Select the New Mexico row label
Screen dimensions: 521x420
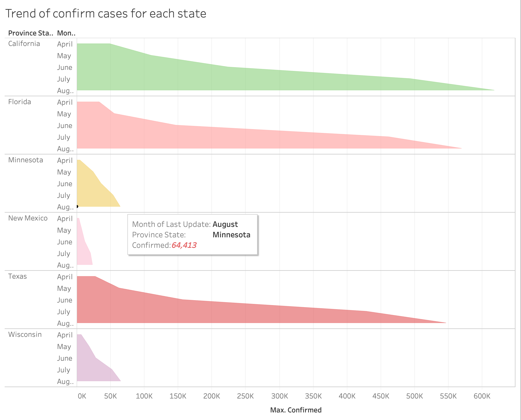tap(28, 218)
